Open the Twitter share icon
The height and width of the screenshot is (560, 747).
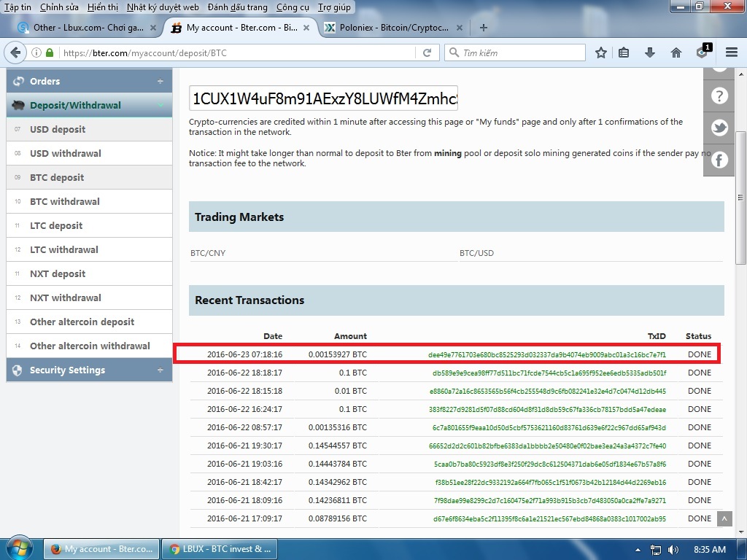click(719, 128)
